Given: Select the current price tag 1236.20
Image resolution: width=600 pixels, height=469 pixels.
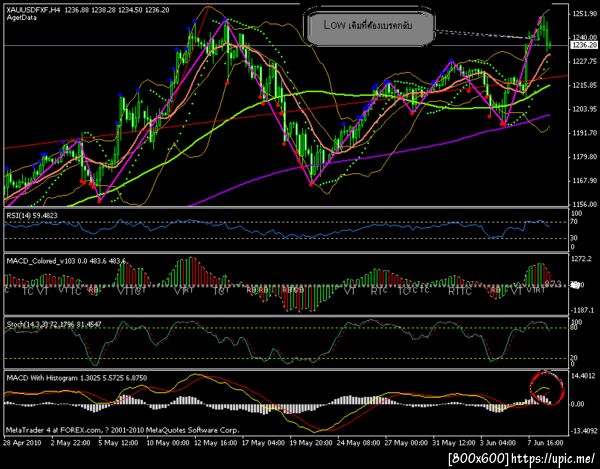Looking at the screenshot, I should pos(584,45).
